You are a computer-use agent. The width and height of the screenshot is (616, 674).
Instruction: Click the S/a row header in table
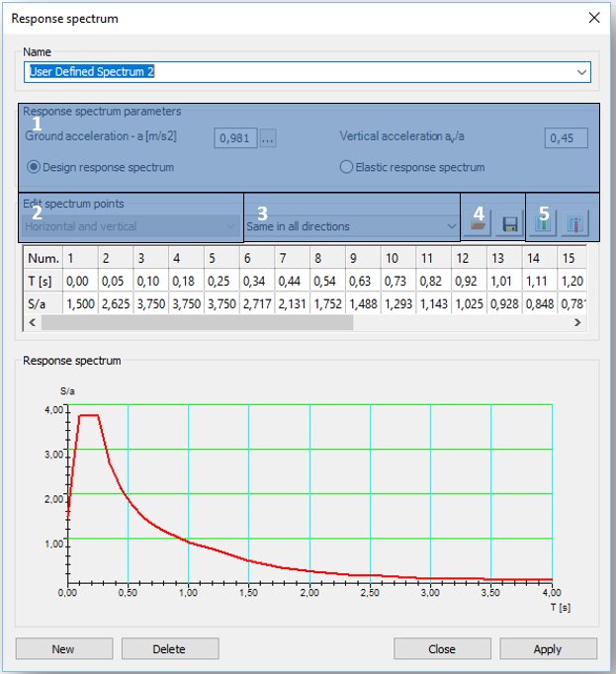(44, 304)
